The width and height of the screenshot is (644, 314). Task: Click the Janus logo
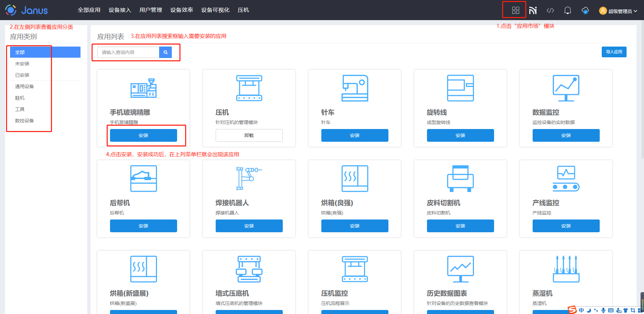click(x=26, y=10)
